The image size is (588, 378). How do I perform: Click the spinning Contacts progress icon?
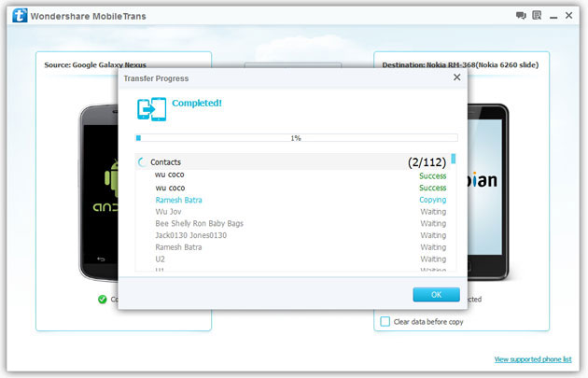[142, 162]
